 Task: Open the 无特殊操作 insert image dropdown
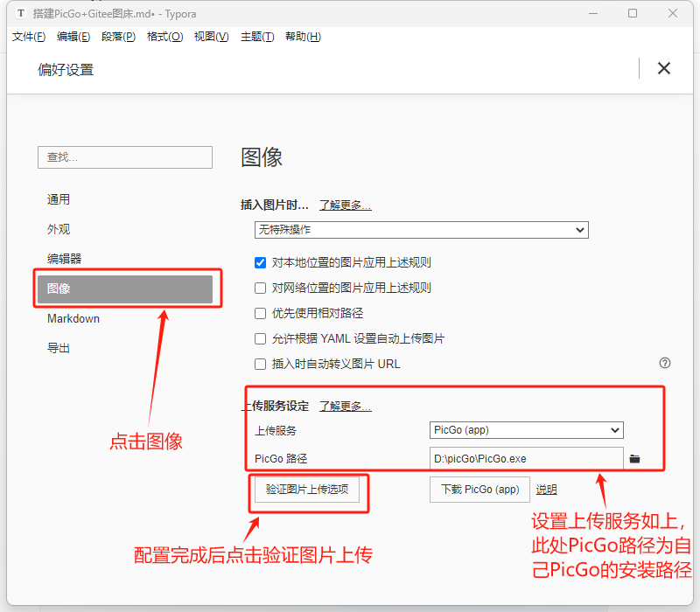pos(422,230)
